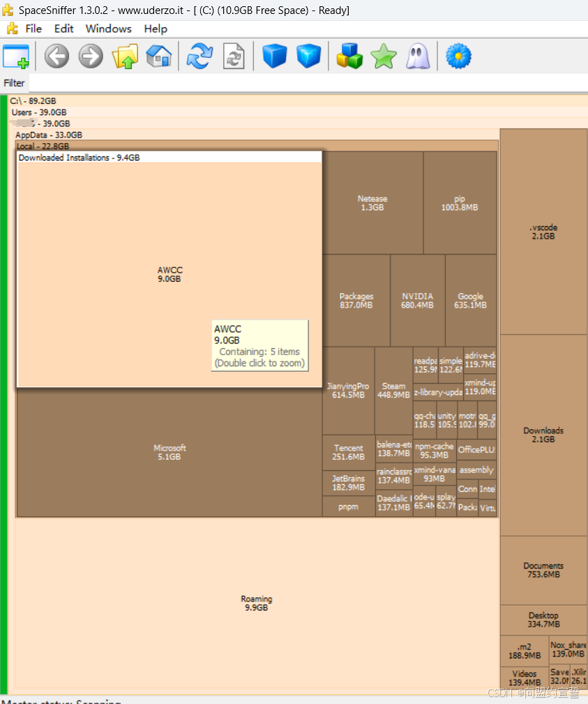The width and height of the screenshot is (588, 704).
Task: Select the xmind-updater 119.0MB block
Action: point(480,387)
